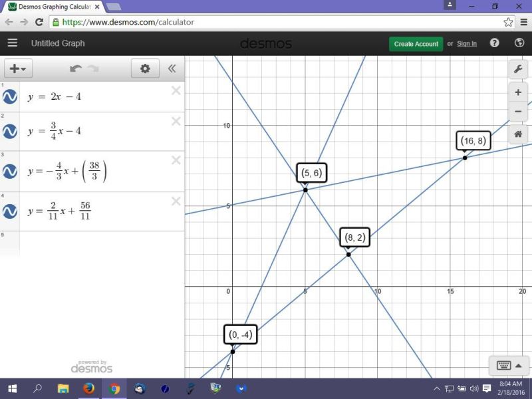Image resolution: width=532 pixels, height=399 pixels.
Task: Open the Desmos hamburger menu
Action: tap(13, 43)
